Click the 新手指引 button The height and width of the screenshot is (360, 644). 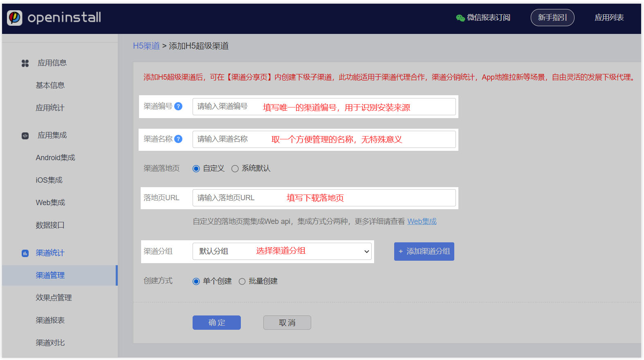[552, 18]
